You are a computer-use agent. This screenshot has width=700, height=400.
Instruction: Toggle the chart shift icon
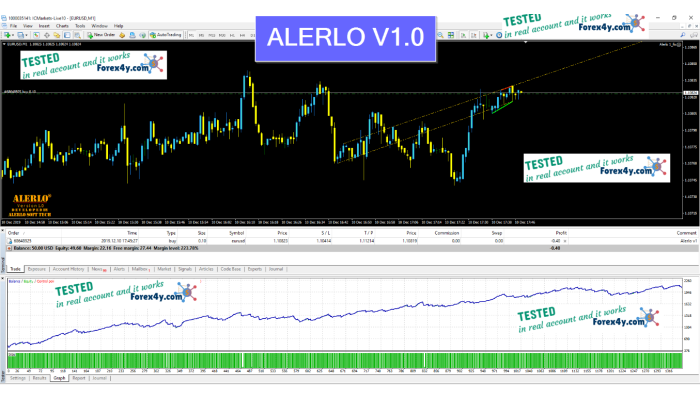pos(474,35)
